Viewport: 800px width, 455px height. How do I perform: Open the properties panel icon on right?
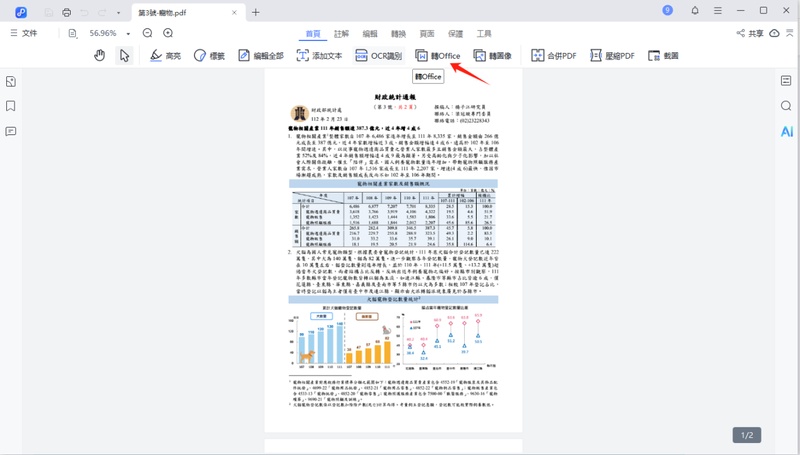pos(786,81)
